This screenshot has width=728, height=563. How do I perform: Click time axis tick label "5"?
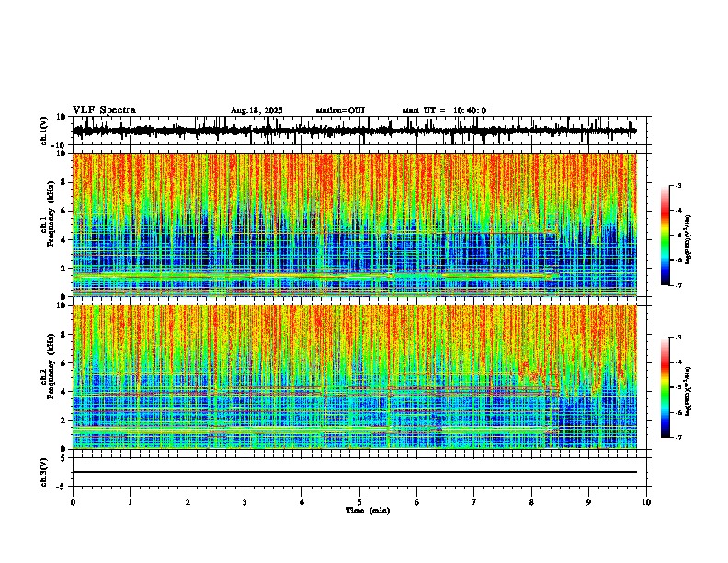point(359,501)
